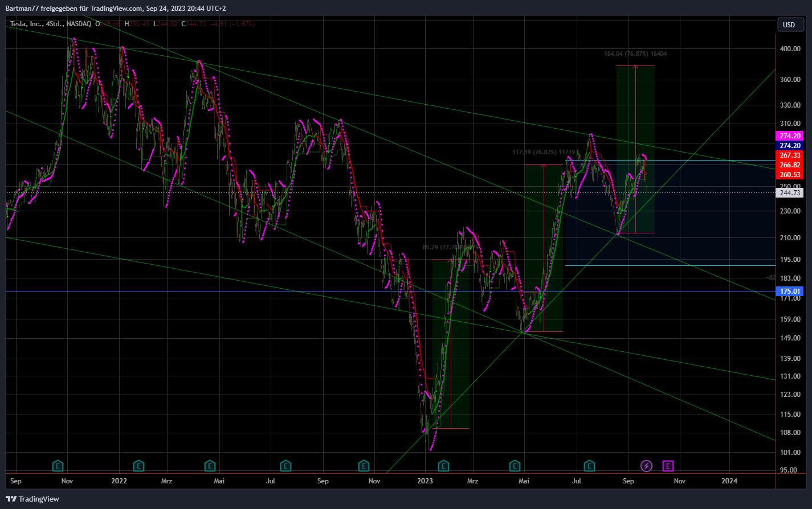
Task: Click the 101.00 price axis tick
Action: 790,453
